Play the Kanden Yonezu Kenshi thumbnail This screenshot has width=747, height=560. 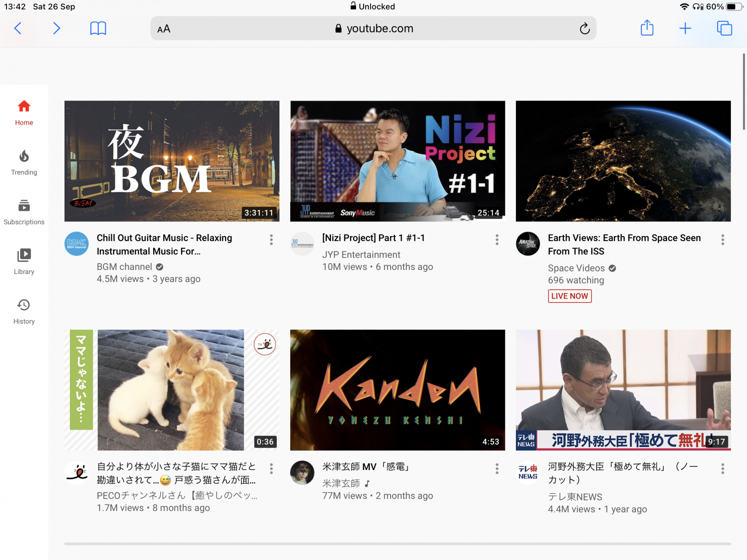point(397,390)
